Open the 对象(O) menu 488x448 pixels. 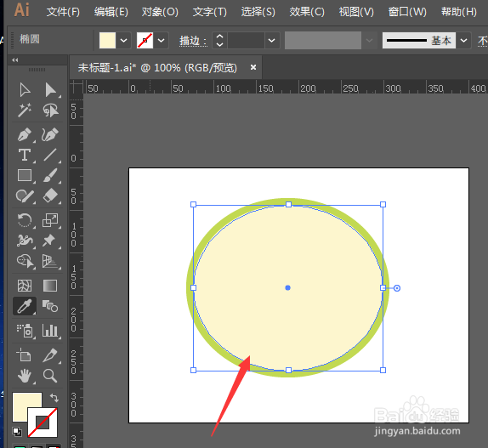pos(160,12)
